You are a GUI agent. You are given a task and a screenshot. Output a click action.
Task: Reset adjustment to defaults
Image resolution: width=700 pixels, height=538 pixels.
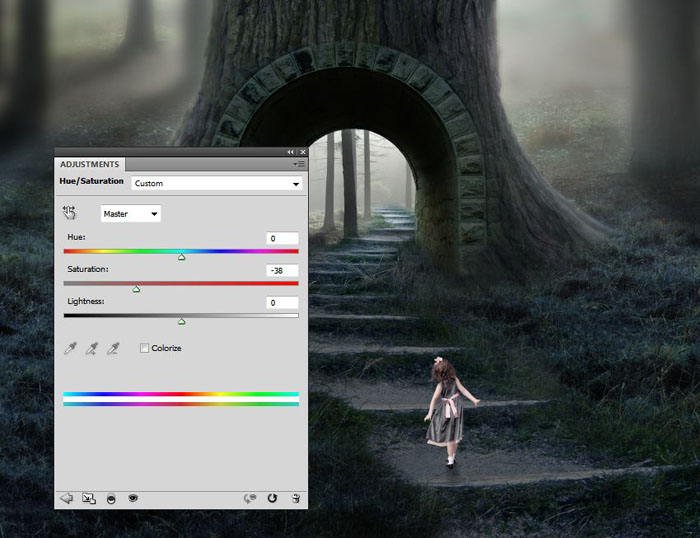272,497
